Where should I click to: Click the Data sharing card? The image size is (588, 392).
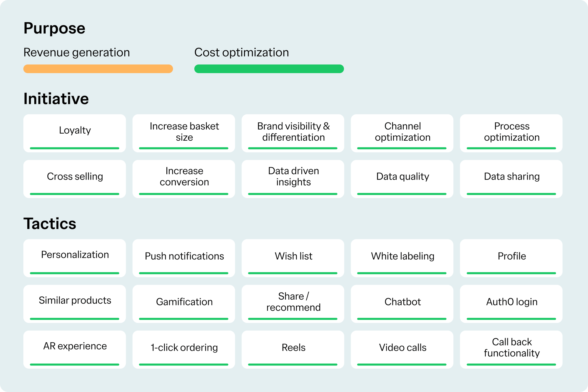(511, 179)
